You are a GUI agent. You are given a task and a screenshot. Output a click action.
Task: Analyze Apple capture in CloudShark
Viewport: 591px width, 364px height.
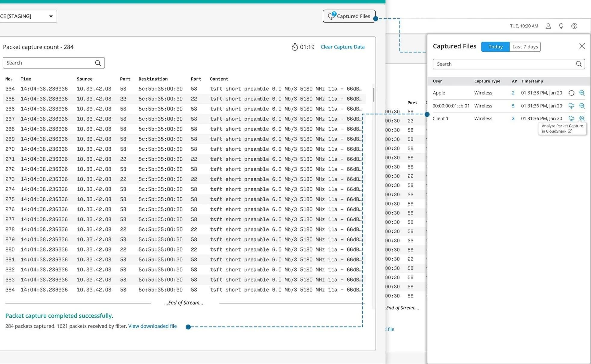582,93
